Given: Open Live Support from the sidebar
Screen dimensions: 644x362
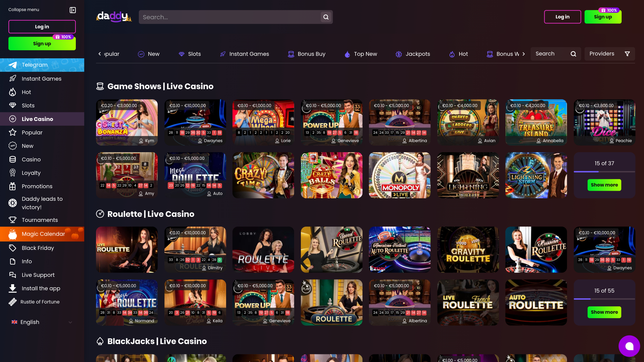Looking at the screenshot, I should click(38, 275).
